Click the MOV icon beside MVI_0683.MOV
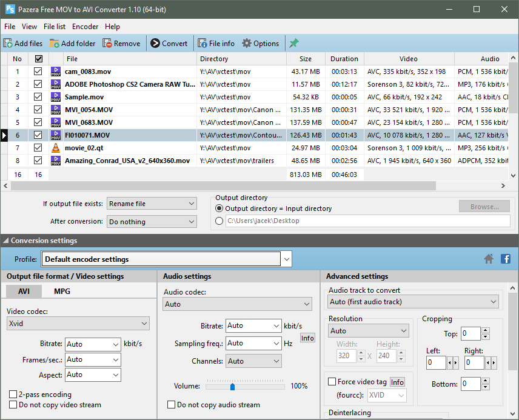Image resolution: width=519 pixels, height=420 pixels. tap(56, 122)
